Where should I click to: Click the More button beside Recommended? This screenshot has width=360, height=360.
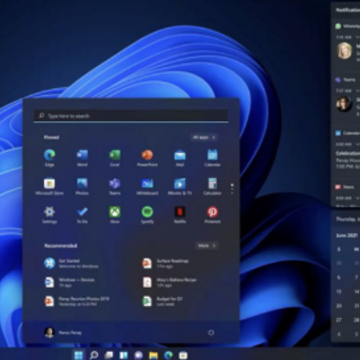point(207,246)
